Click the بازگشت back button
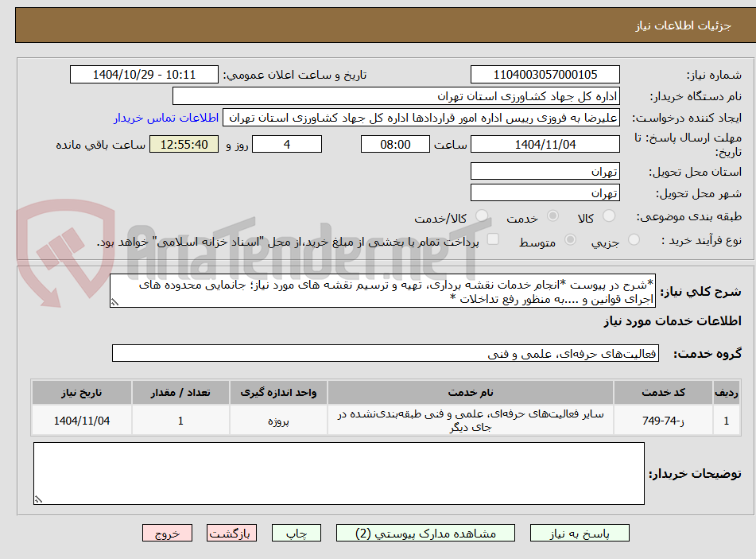Viewport: 756px width, 559px height. [231, 533]
